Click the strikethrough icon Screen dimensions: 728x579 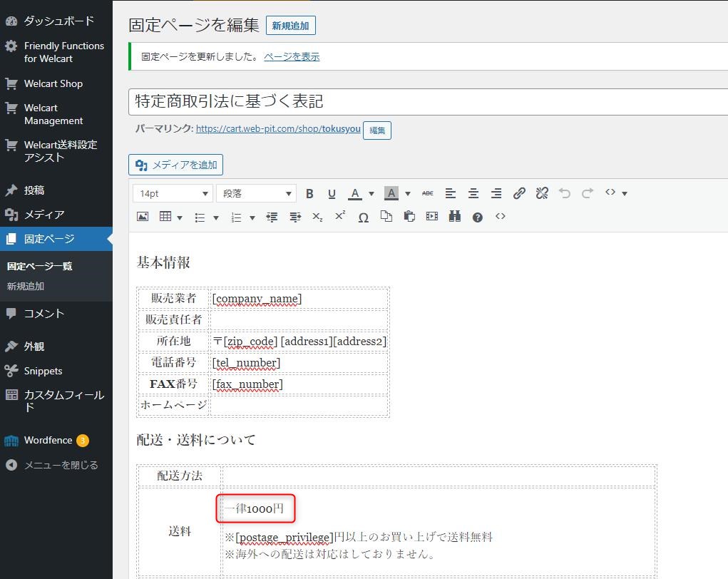coord(427,193)
